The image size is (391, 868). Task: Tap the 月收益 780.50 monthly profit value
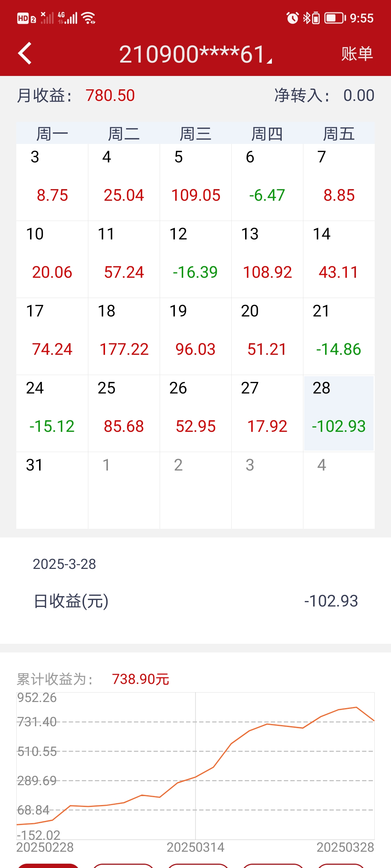110,95
